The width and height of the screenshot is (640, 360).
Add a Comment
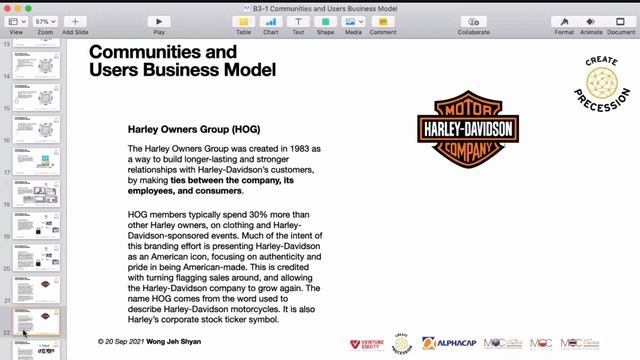click(383, 22)
